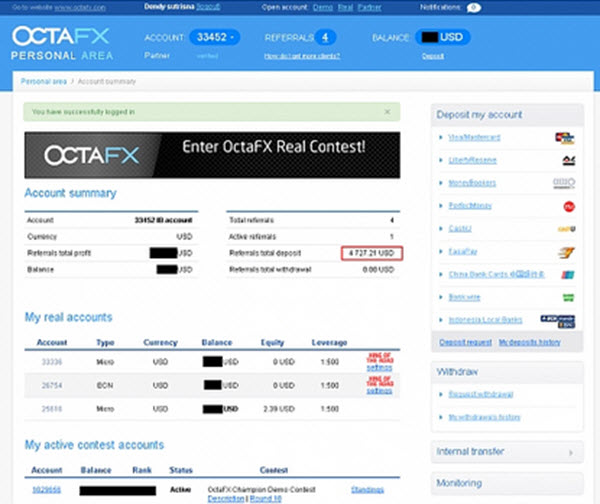Click the OctaFX Personal Area logo
The height and width of the screenshot is (504, 600).
[x=62, y=44]
